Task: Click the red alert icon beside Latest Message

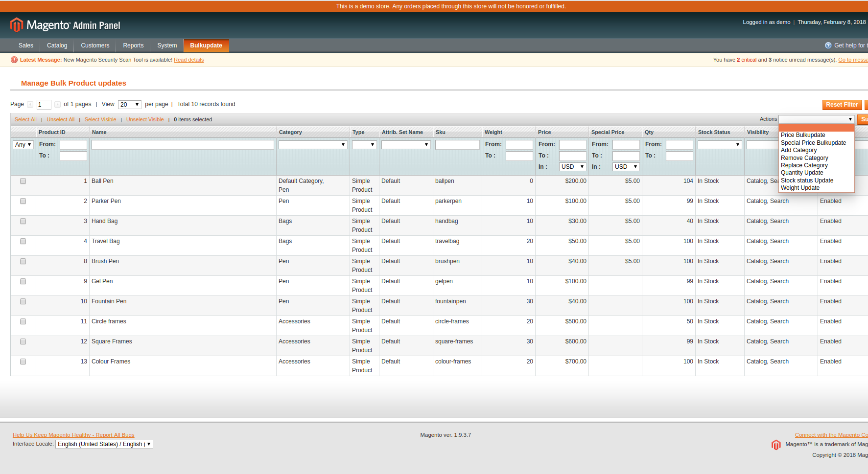Action: point(14,60)
